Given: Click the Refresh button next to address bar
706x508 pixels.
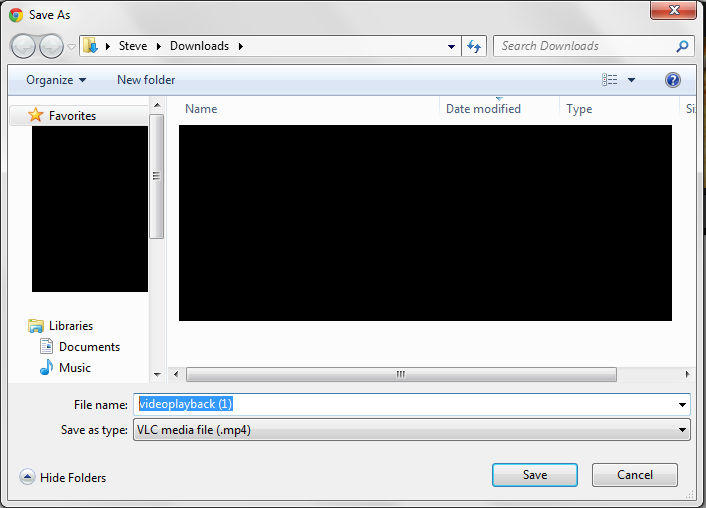Looking at the screenshot, I should coord(474,46).
